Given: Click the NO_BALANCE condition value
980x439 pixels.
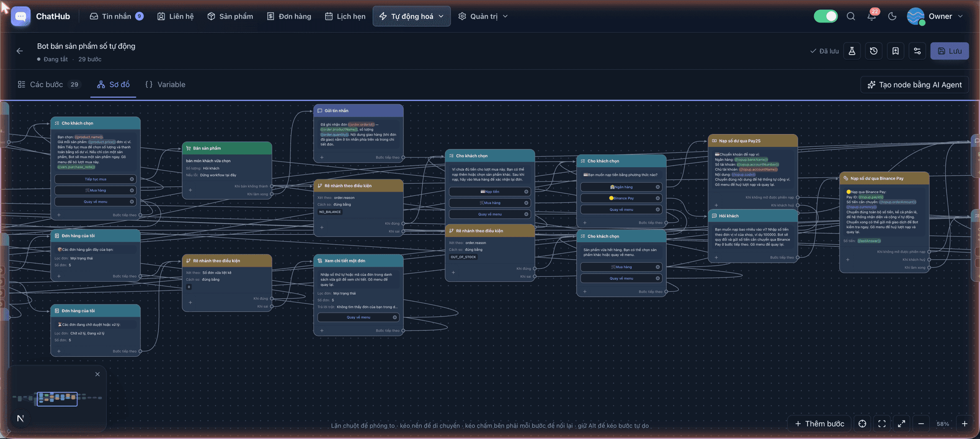Looking at the screenshot, I should [330, 212].
